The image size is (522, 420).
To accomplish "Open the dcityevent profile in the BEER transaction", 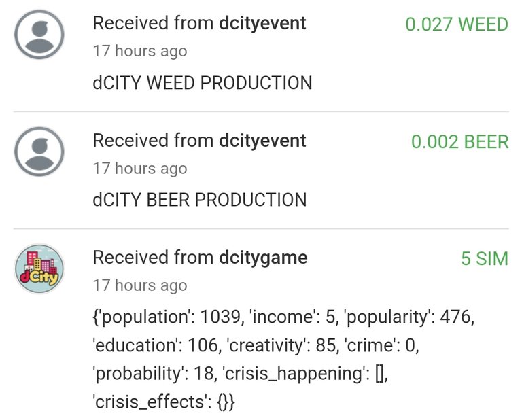I will [x=262, y=141].
